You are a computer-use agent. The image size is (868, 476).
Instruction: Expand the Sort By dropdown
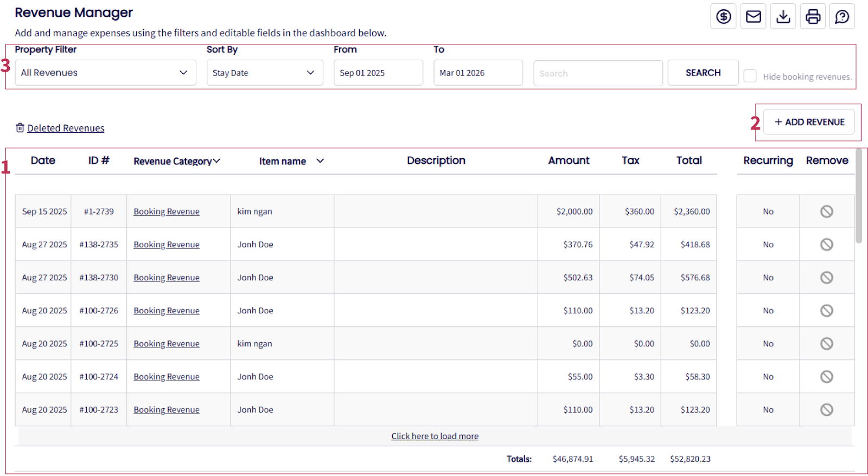point(264,73)
